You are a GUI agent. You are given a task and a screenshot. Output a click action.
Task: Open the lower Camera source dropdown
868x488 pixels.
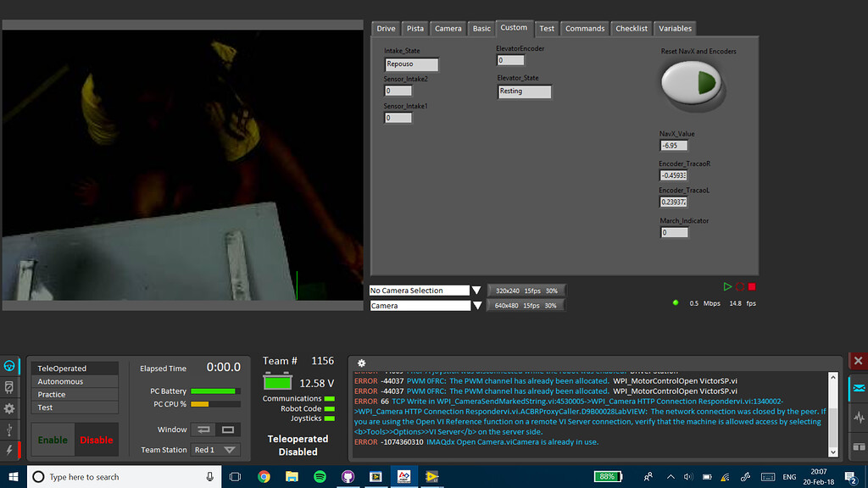pos(476,305)
